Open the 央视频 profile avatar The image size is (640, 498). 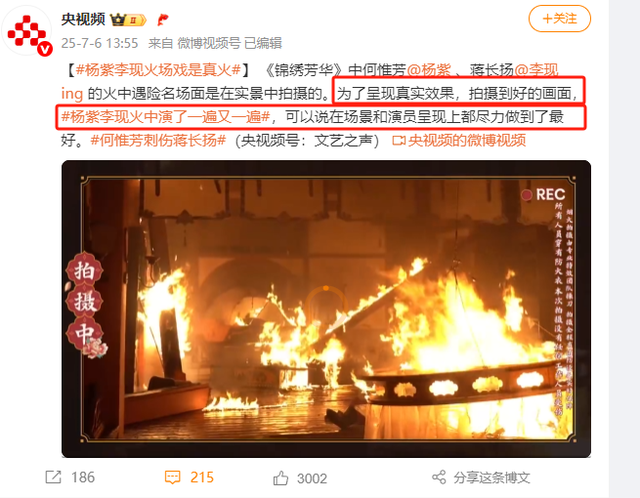28,32
